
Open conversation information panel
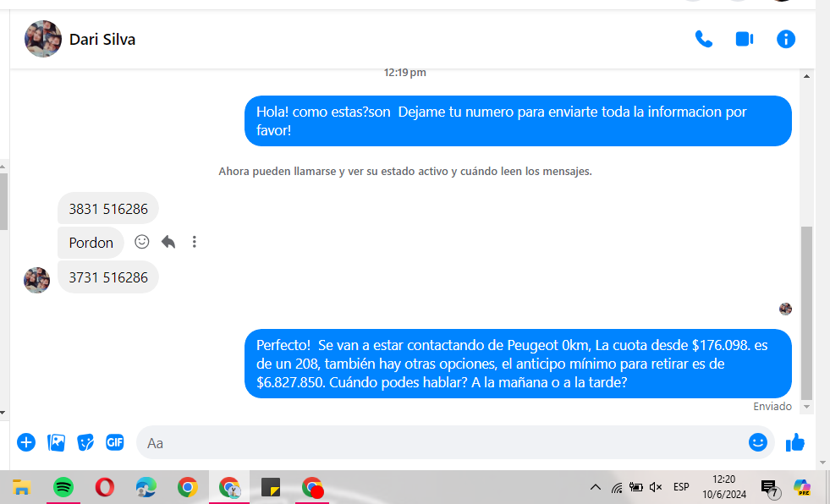coord(786,39)
